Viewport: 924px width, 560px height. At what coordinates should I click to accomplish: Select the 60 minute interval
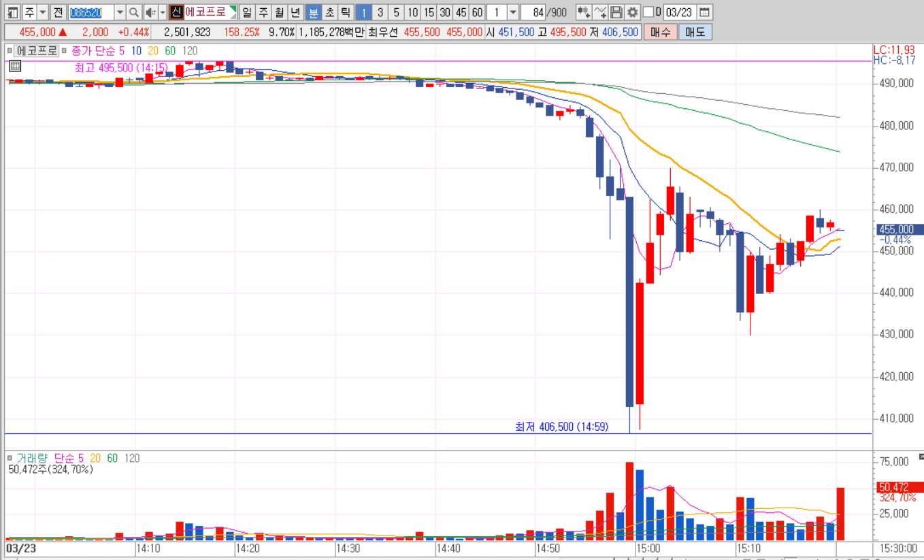[478, 12]
